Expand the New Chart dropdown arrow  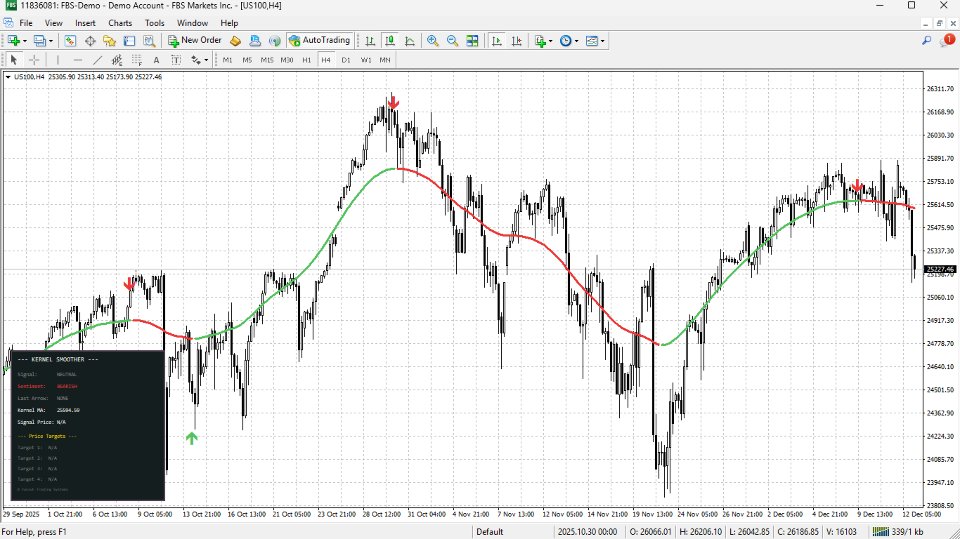[24, 41]
